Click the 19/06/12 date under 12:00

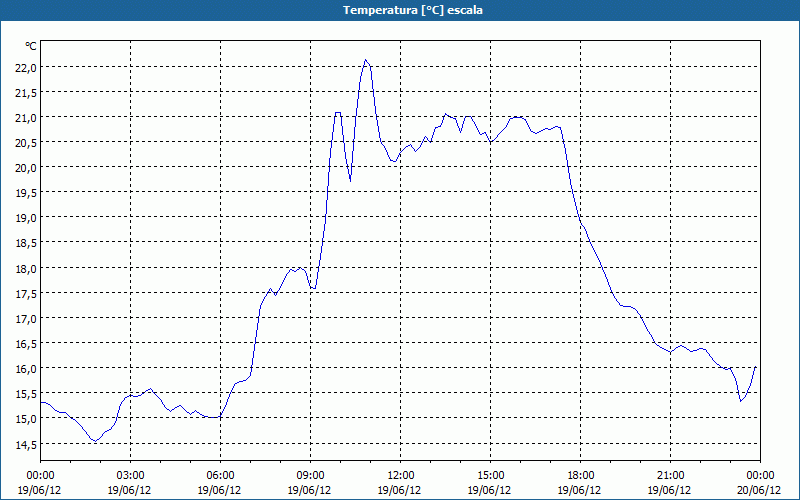(399, 490)
